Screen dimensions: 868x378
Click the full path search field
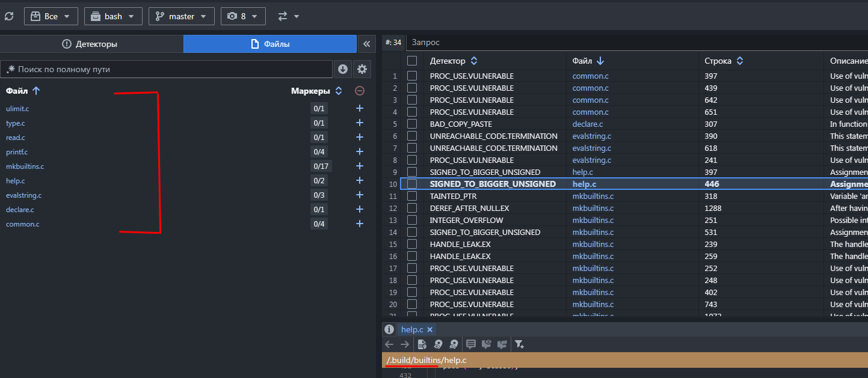tap(167, 69)
